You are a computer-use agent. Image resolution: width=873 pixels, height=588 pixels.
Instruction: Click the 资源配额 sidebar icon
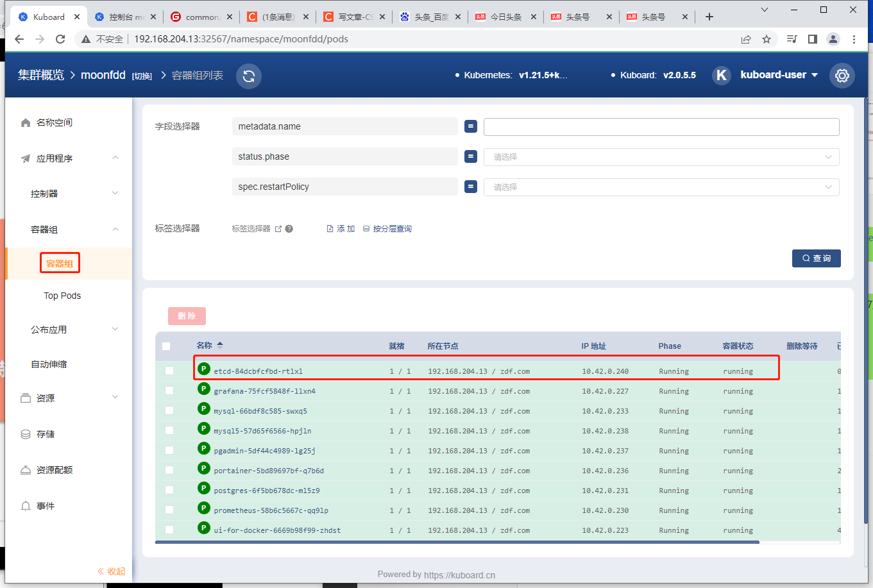(26, 470)
